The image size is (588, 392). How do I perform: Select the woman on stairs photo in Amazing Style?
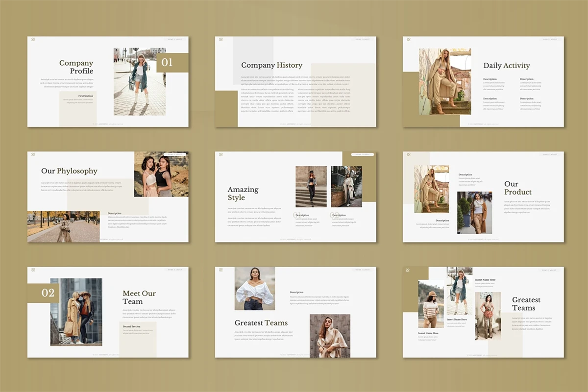click(311, 186)
